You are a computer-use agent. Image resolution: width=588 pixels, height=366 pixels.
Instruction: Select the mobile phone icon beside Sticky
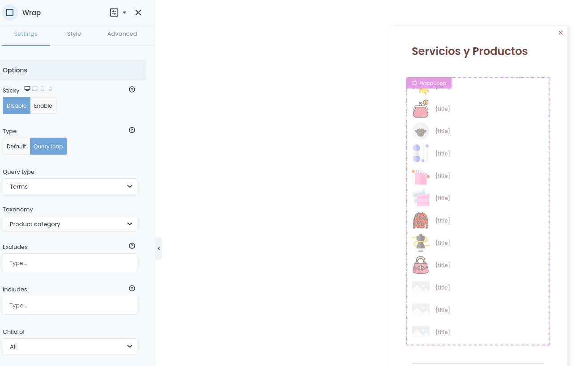pyautogui.click(x=50, y=89)
